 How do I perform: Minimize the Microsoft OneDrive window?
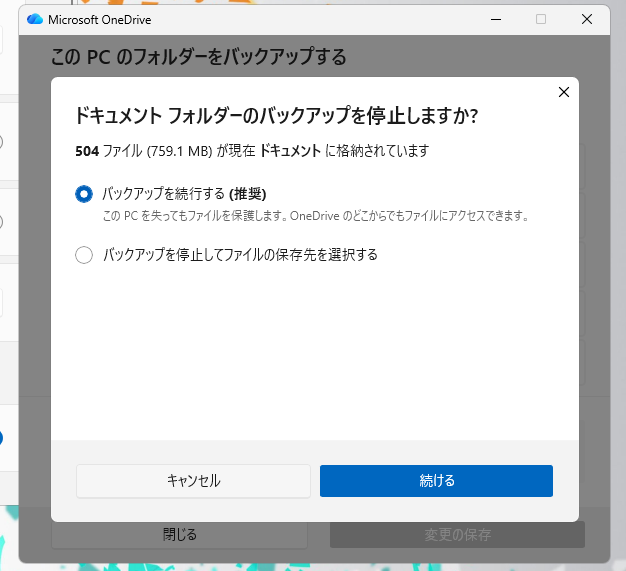click(x=495, y=19)
